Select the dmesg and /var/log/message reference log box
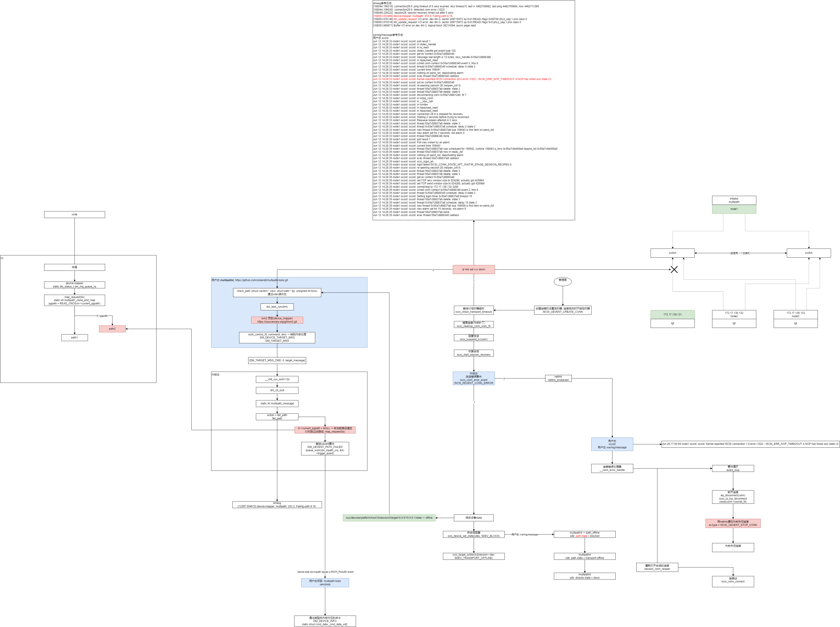840x627 pixels. (x=474, y=110)
